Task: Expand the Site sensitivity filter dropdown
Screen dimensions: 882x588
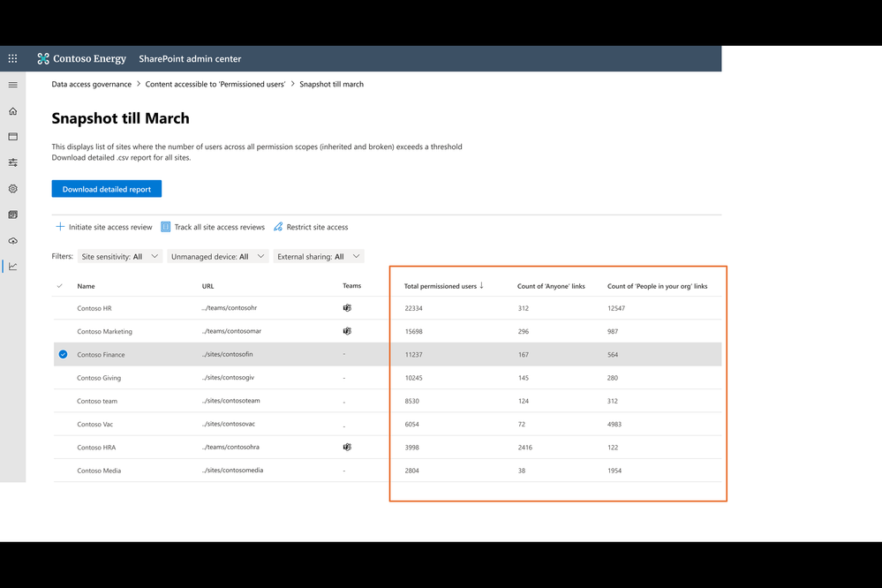Action: point(120,257)
